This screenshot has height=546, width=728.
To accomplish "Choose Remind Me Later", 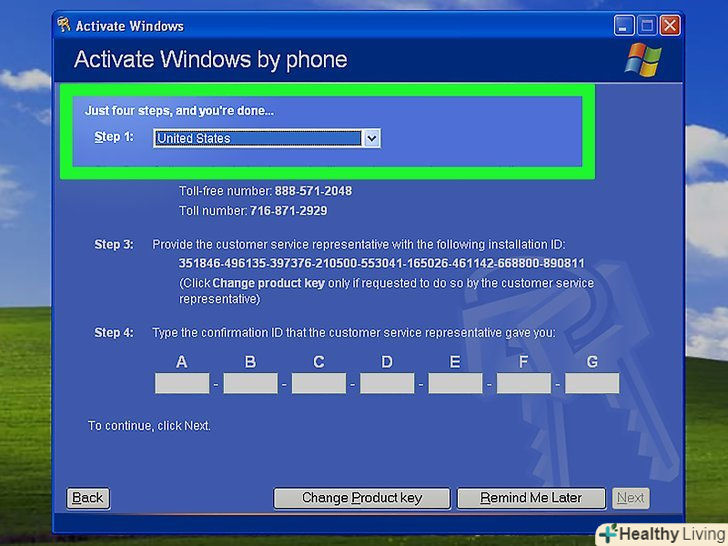I will [531, 498].
